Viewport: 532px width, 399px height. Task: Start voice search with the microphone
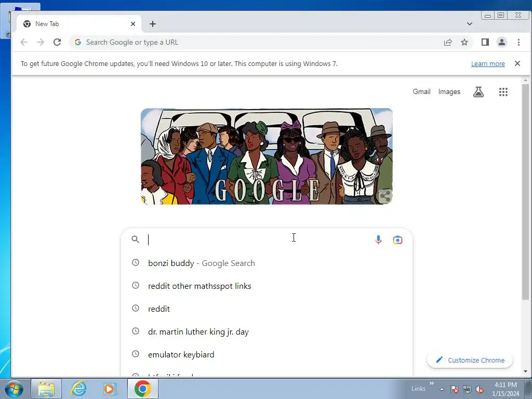pos(378,240)
